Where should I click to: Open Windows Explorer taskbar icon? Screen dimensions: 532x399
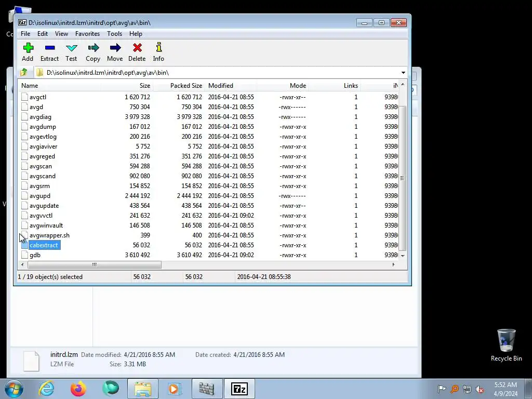point(143,389)
